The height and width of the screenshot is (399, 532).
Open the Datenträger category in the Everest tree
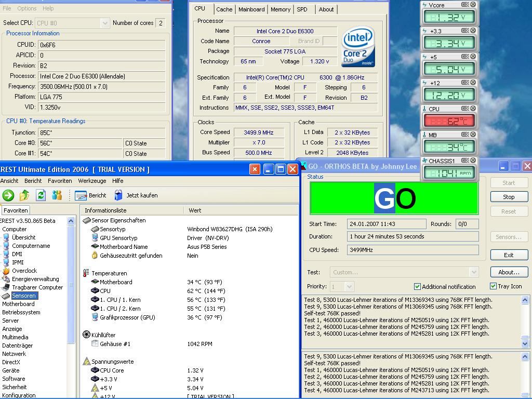[x=17, y=345]
